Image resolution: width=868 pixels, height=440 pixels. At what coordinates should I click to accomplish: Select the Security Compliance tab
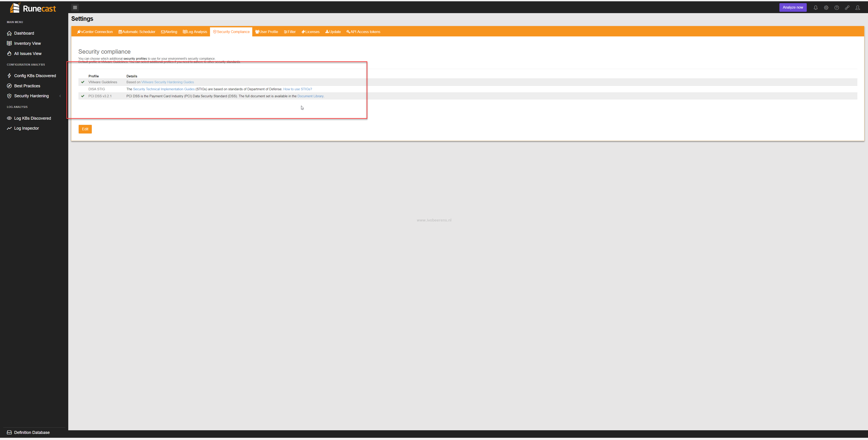231,32
